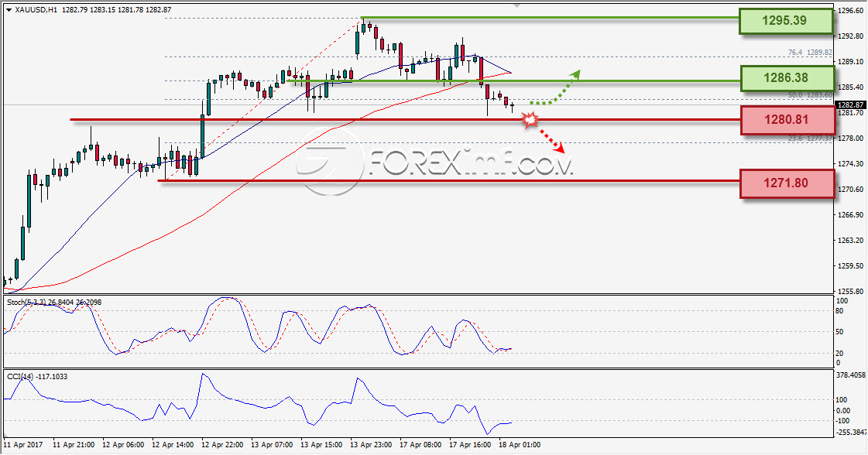Select the Fibonacci label 50.0 1283.60
This screenshot has width=868, height=455.
(810, 94)
